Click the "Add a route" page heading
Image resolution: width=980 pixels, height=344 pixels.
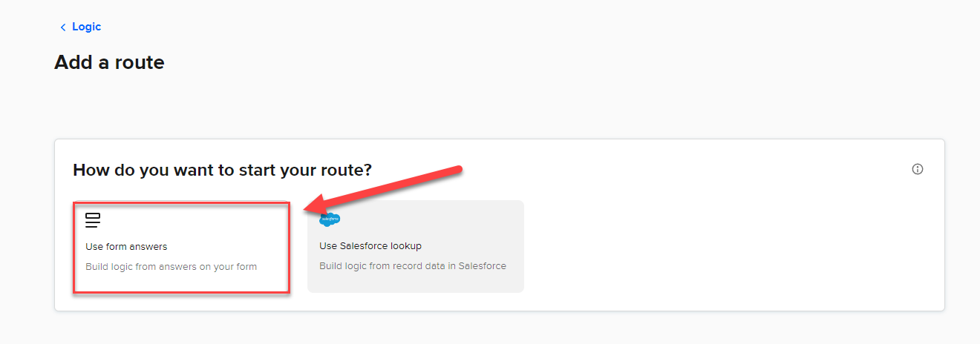(109, 62)
